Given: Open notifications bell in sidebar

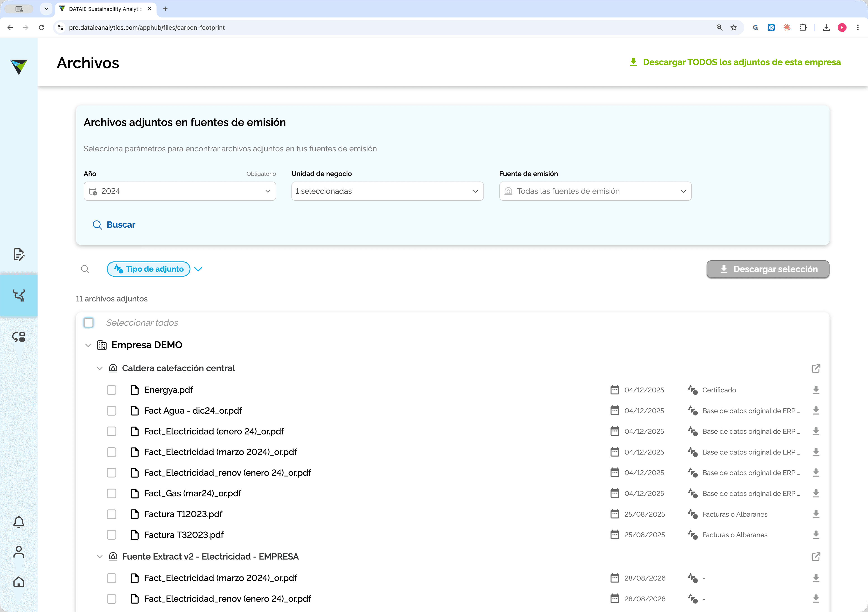Looking at the screenshot, I should click(x=19, y=522).
